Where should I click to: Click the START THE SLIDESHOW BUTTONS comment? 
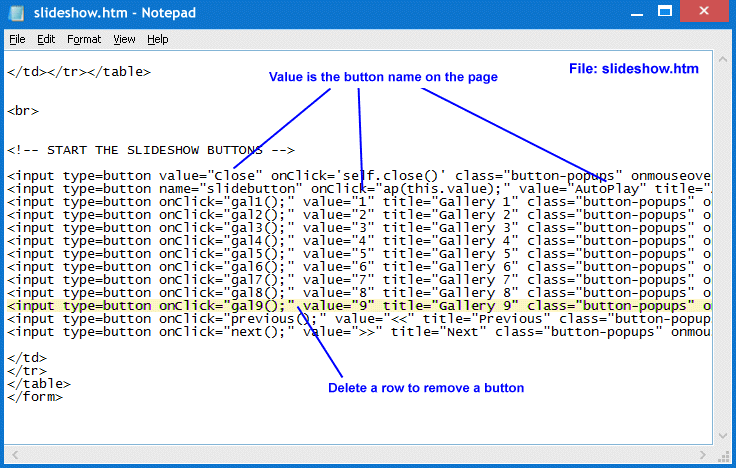tap(150, 150)
